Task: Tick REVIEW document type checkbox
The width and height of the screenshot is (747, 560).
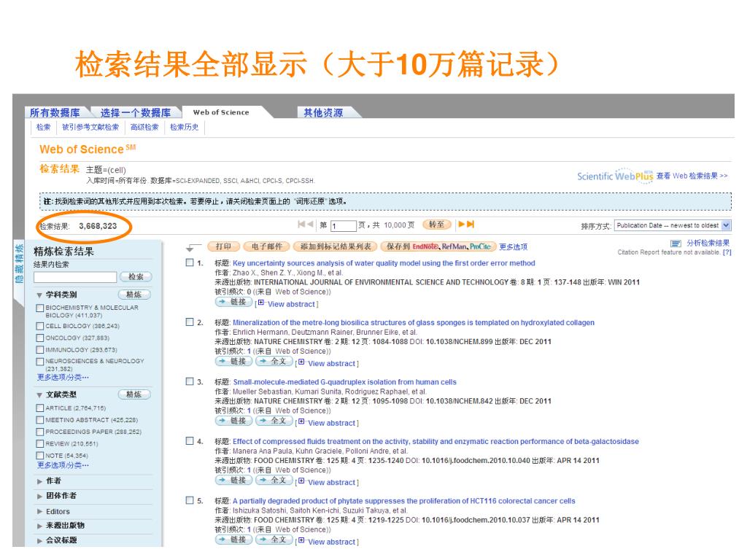Action: point(40,444)
